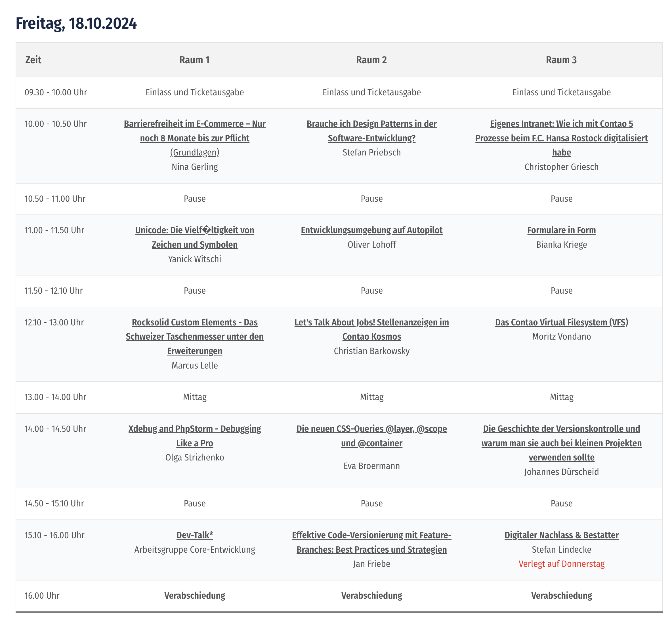Viewport: 672px width, 627px height.
Task: Click the Raum 3 column header
Action: (561, 60)
